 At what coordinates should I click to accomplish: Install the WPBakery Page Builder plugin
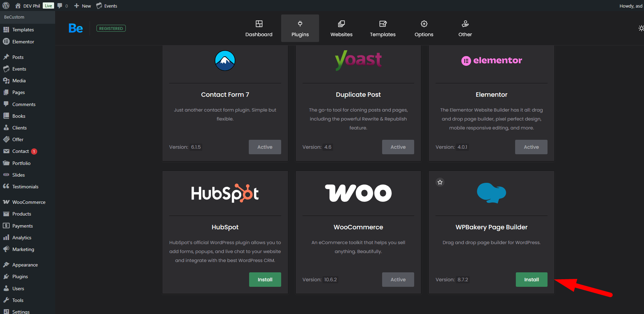pos(531,280)
